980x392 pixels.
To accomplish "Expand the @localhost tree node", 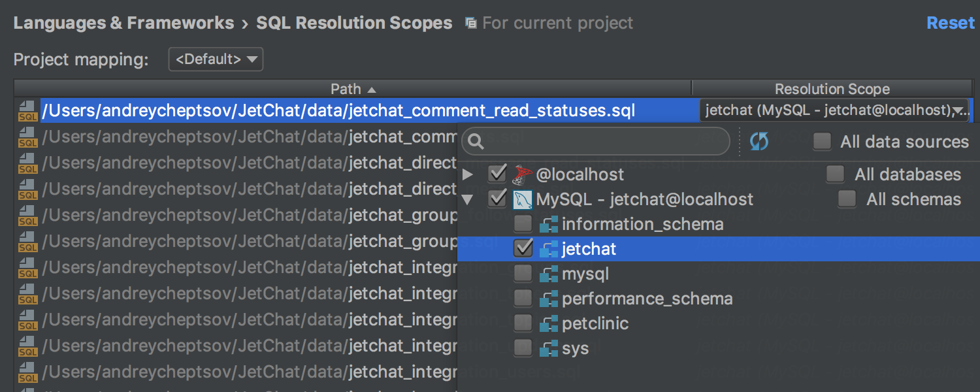I will 468,174.
